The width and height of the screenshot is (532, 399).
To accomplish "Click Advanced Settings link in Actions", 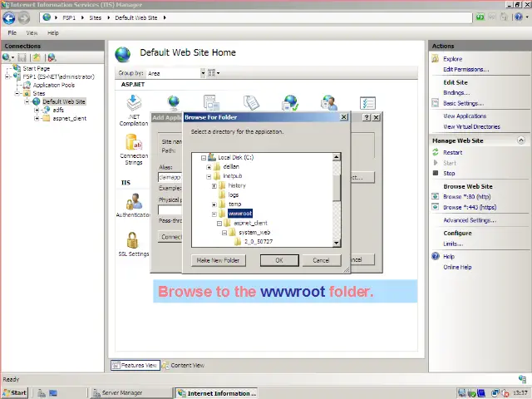I will [x=470, y=220].
